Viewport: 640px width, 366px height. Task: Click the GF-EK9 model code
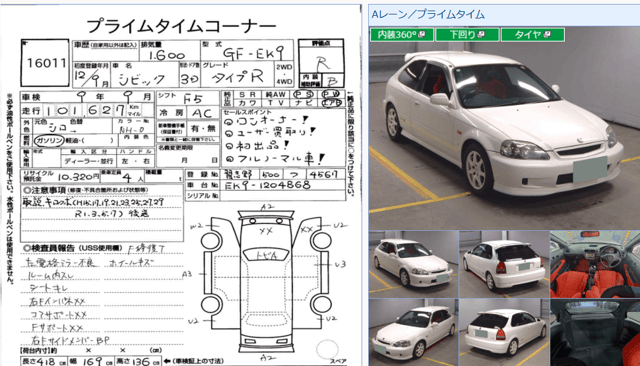253,53
